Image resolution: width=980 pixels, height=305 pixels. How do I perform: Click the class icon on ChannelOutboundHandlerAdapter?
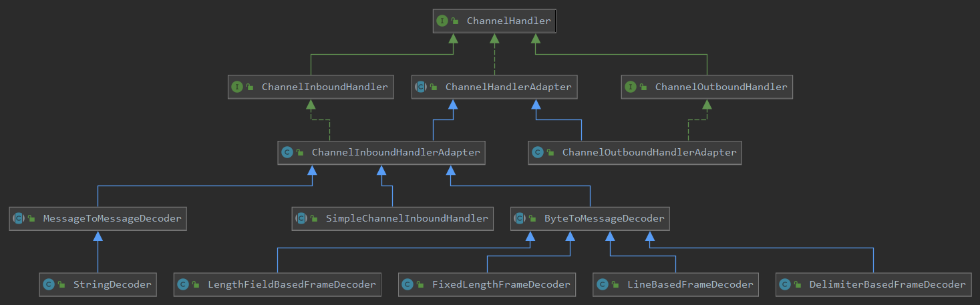pyautogui.click(x=537, y=152)
